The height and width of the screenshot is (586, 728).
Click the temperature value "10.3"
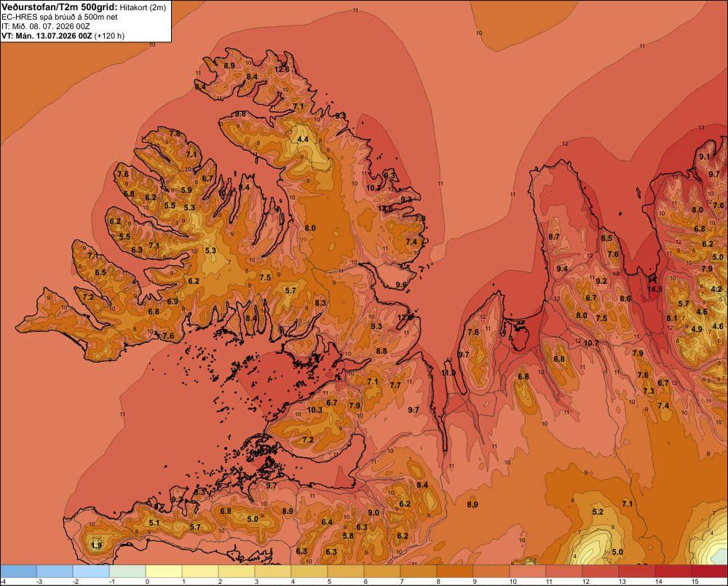(x=314, y=410)
